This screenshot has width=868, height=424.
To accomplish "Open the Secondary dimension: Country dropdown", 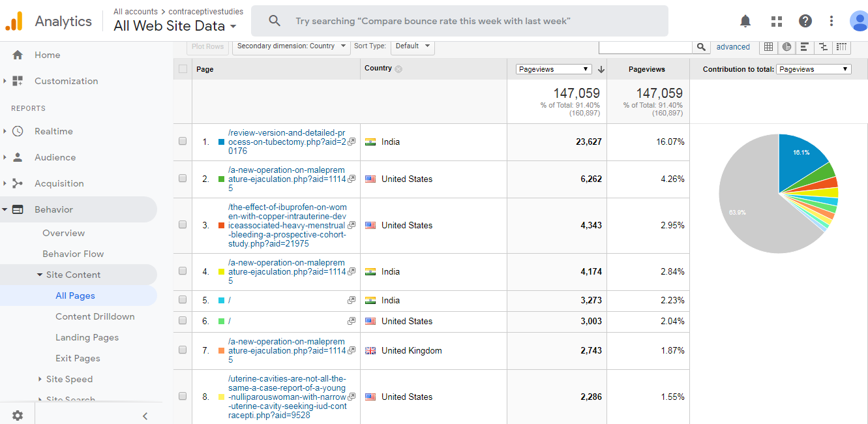I will point(291,46).
